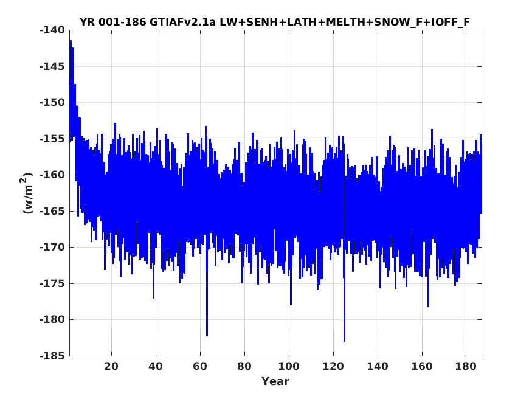Click x-axis tick label 40
This screenshot has width=532, height=399.
[x=156, y=366]
